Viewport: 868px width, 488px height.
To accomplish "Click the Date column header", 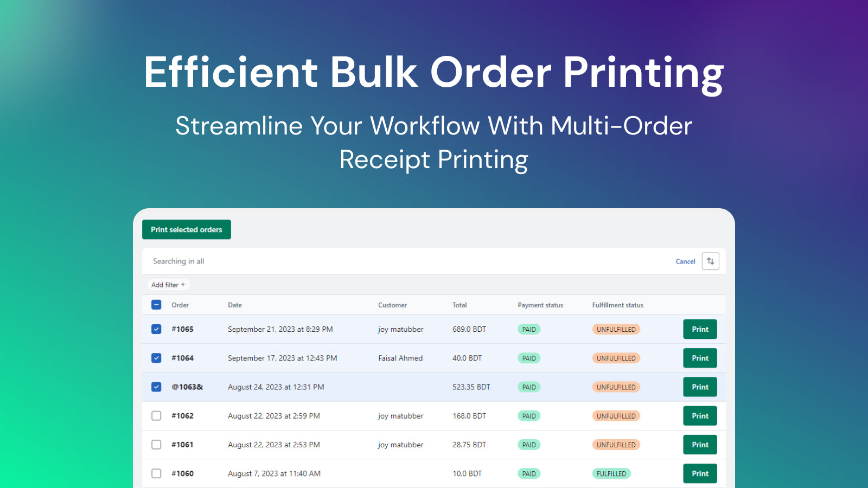I will (x=234, y=305).
